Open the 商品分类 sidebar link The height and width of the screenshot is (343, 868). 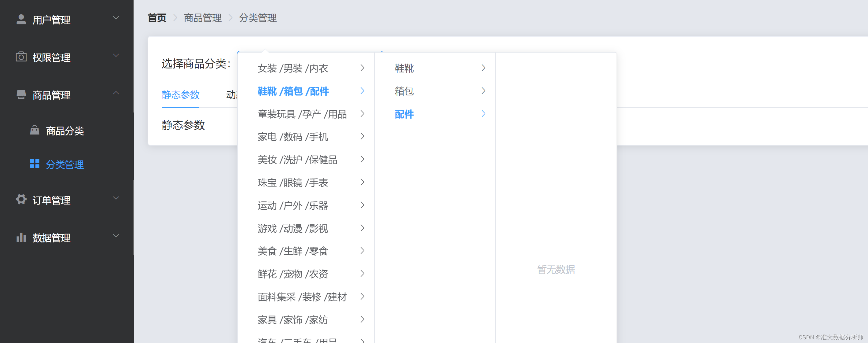[x=65, y=131]
